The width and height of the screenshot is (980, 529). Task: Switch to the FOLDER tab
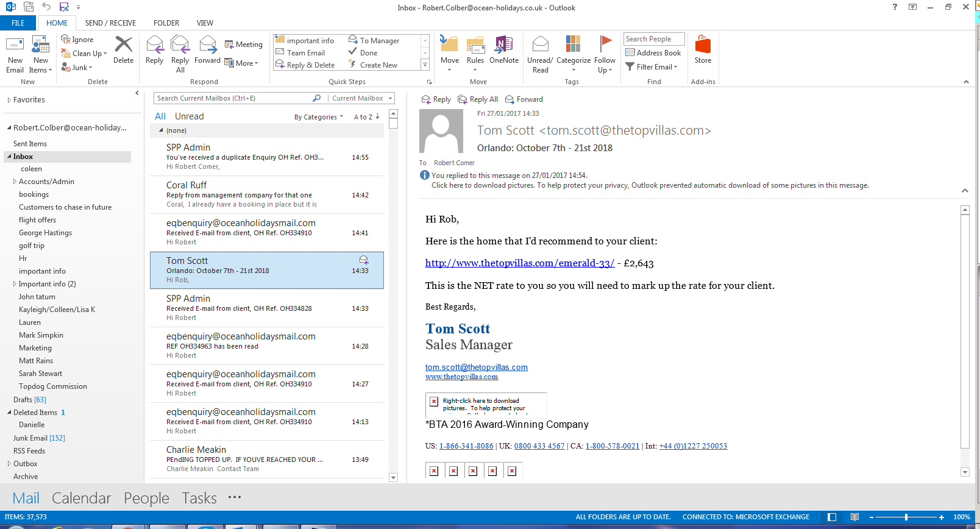pos(166,23)
